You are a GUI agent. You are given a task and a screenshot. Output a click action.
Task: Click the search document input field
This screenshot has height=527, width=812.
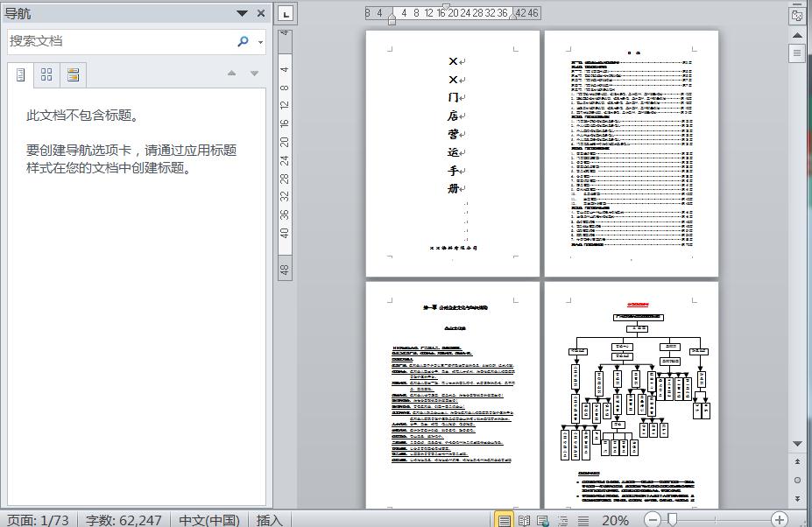[121, 41]
